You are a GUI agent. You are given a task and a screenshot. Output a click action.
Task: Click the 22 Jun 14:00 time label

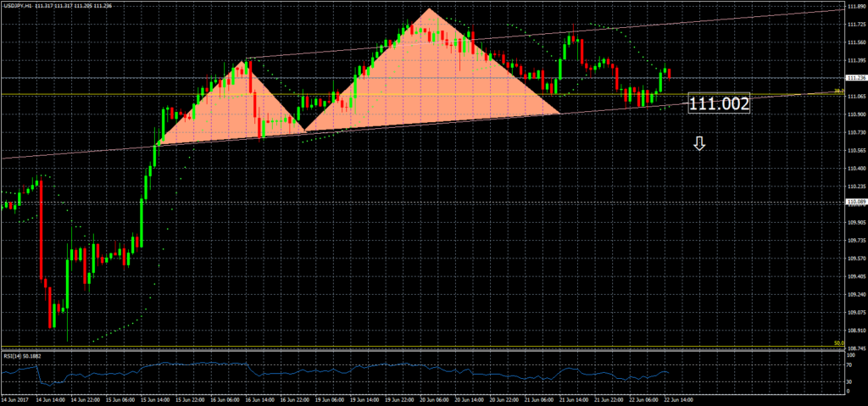coord(676,398)
